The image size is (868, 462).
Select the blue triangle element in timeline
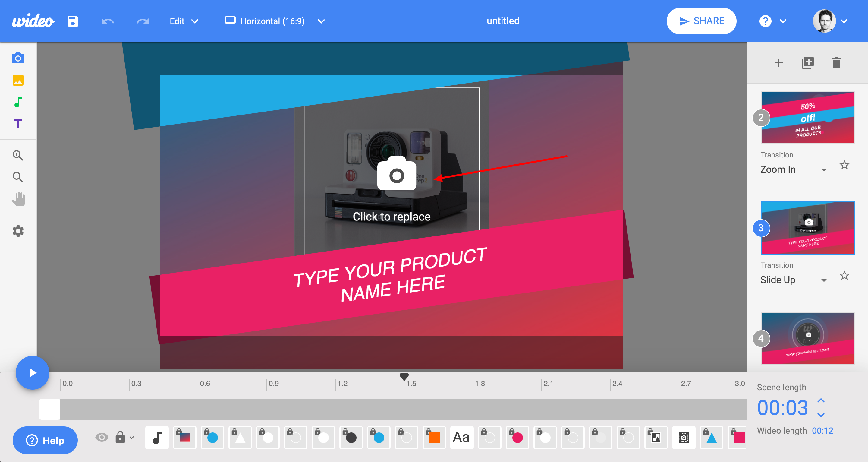[711, 437]
